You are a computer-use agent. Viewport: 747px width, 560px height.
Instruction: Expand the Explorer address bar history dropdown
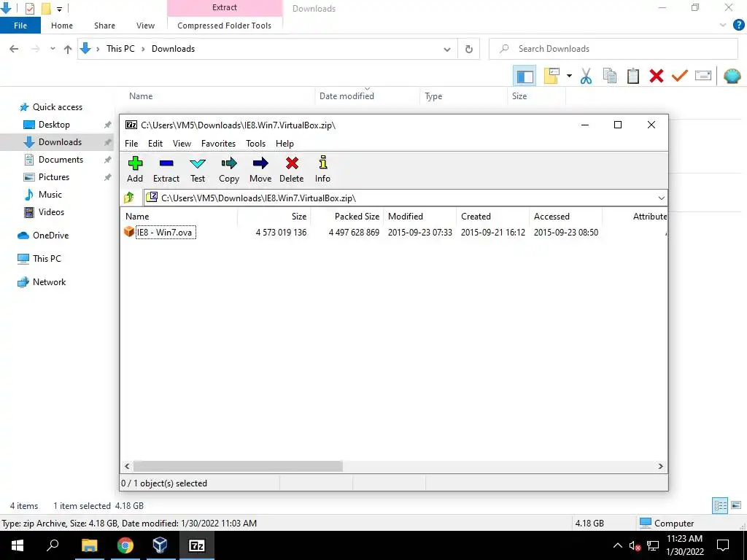[x=447, y=49]
